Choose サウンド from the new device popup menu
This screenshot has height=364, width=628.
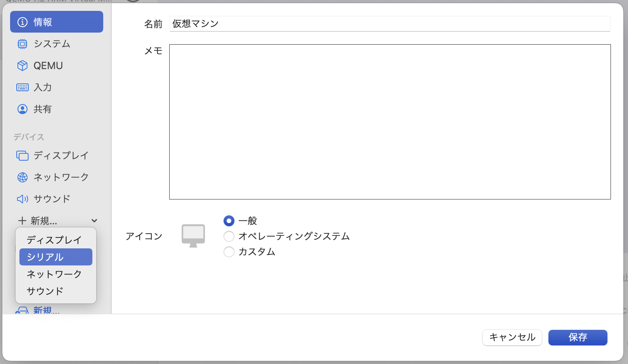click(x=56, y=291)
